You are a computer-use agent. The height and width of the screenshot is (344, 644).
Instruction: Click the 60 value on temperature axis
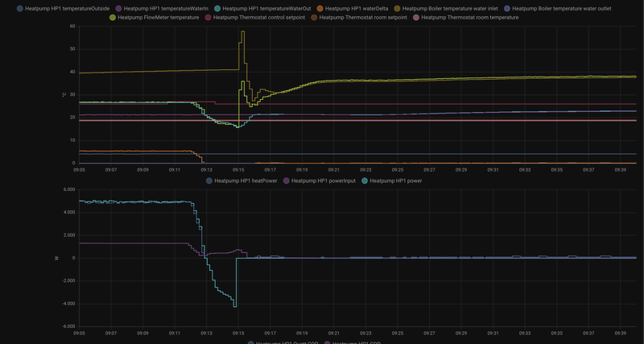pyautogui.click(x=72, y=26)
